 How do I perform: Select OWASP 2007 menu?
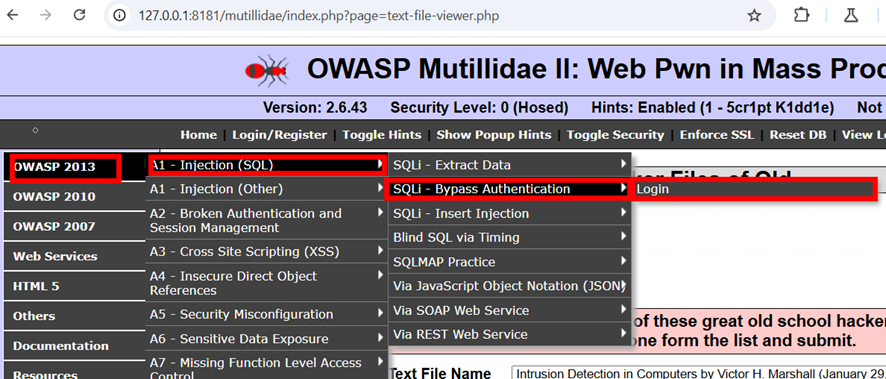74,226
